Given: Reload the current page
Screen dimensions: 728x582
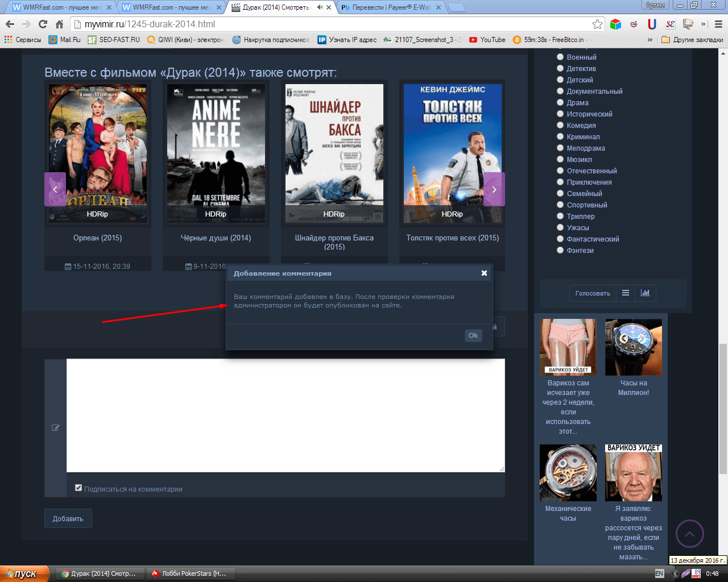Looking at the screenshot, I should (x=43, y=24).
